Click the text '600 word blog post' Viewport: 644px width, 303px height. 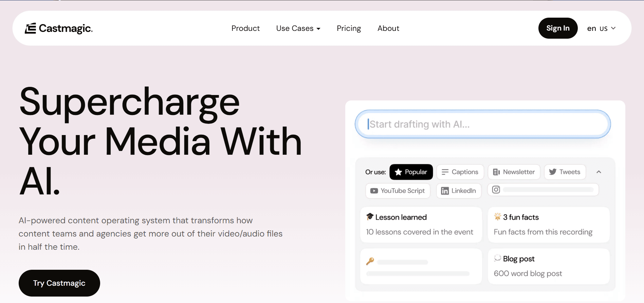[528, 273]
